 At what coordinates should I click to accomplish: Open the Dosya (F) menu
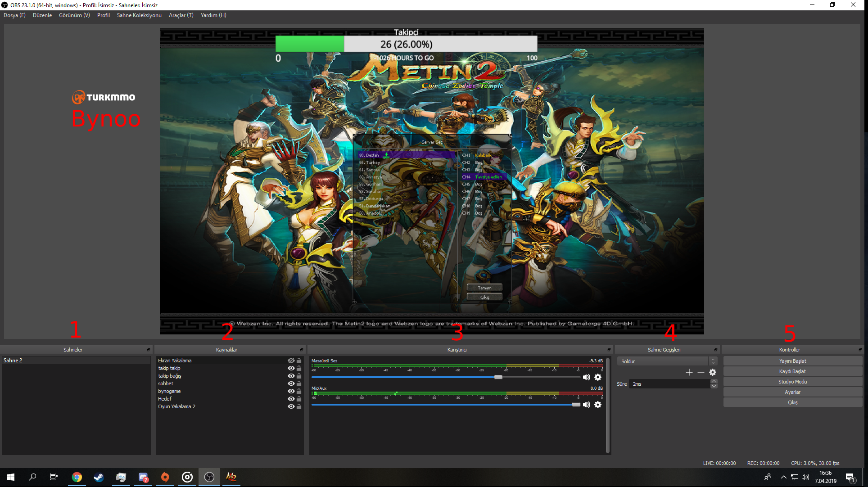14,15
